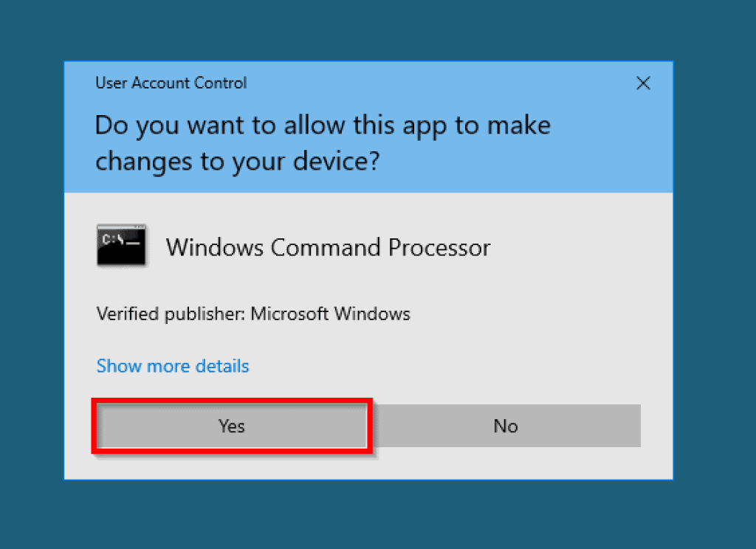Reveal additional details about the publisher
The height and width of the screenshot is (549, 756).
pos(172,365)
